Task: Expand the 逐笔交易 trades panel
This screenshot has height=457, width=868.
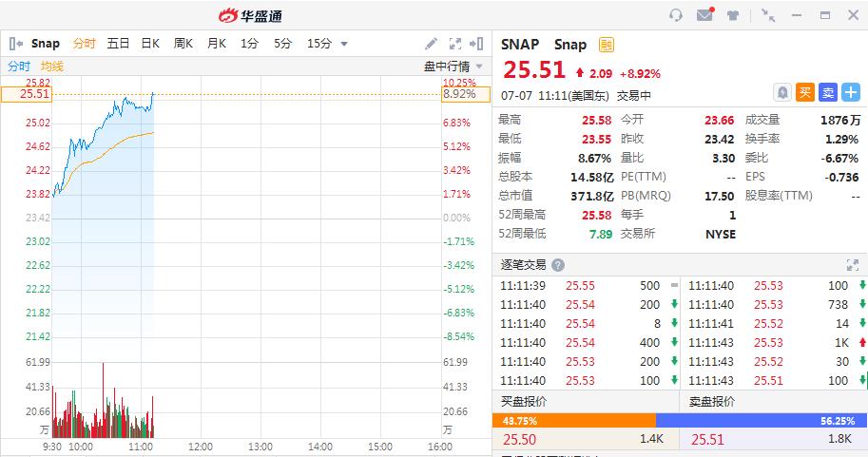Action: 852,265
